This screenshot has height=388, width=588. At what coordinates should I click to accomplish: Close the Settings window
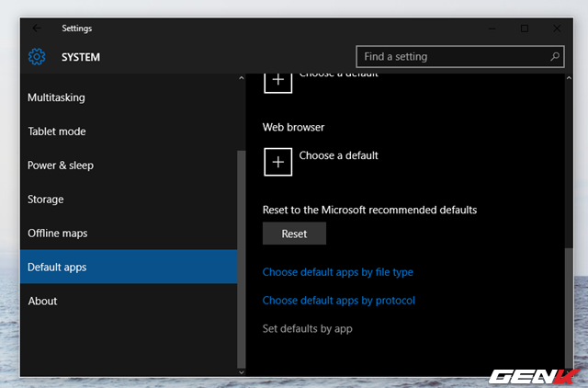[557, 29]
